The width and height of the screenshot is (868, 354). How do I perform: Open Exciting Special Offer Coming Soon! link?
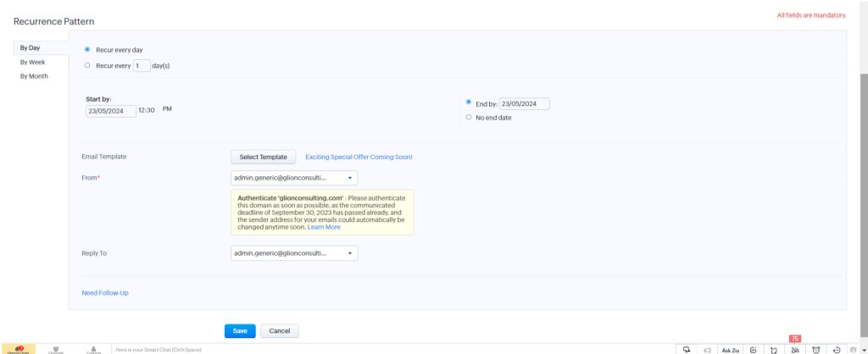tap(359, 157)
